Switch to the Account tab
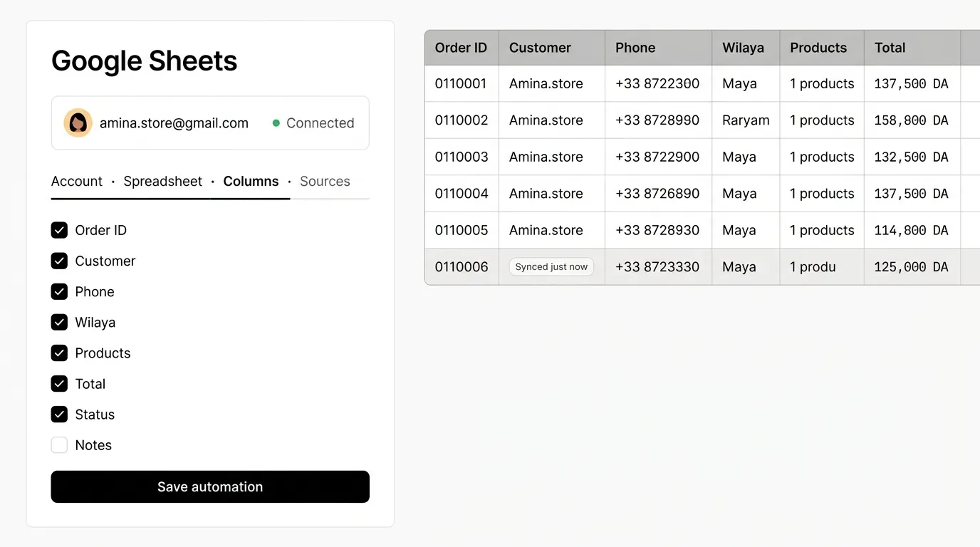 pyautogui.click(x=77, y=181)
